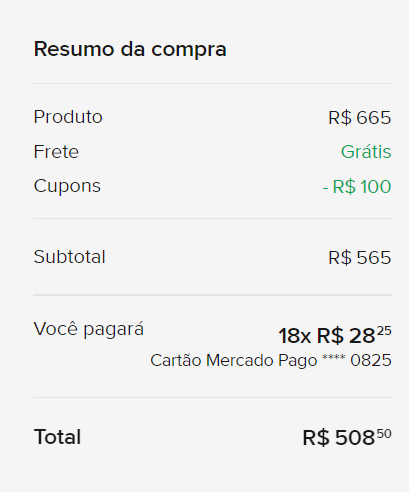Click the divider below the Subtotal row
The width and height of the screenshot is (409, 492).
pos(212,295)
